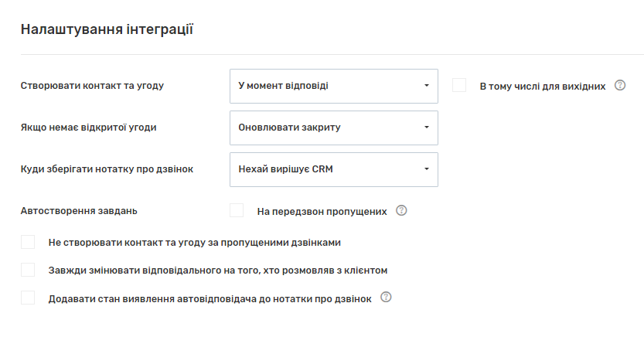
Task: Click the 'Налаштування інтеграції' heading
Action: (107, 30)
